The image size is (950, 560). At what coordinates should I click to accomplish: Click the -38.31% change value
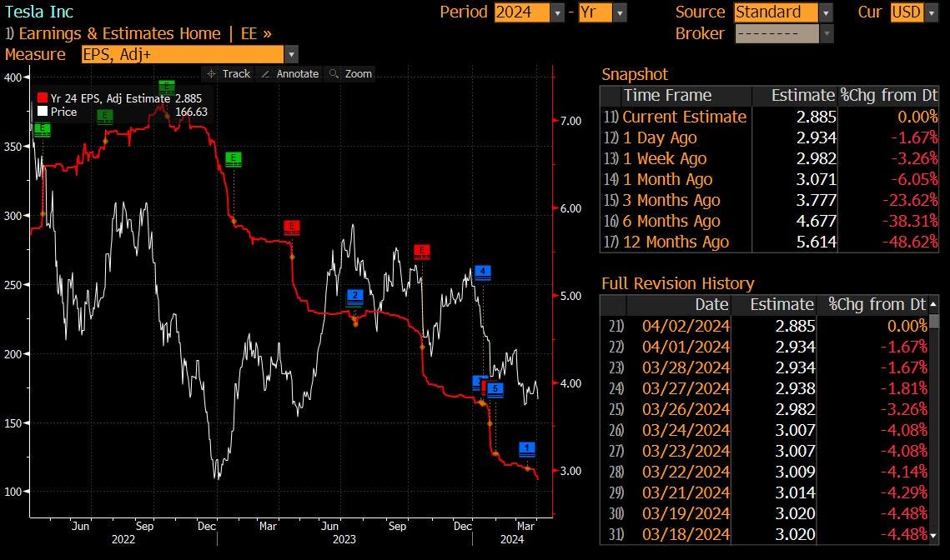909,221
